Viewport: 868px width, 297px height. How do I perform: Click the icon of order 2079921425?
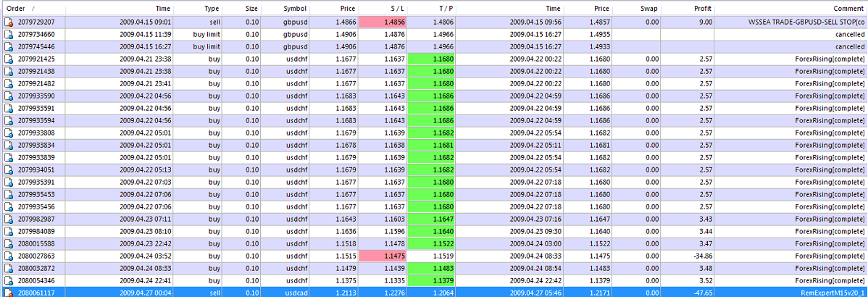click(x=8, y=59)
